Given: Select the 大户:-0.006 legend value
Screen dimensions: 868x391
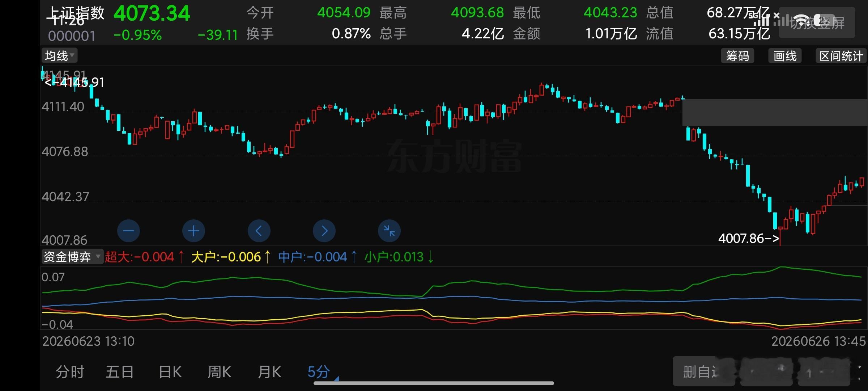Looking at the screenshot, I should point(230,257).
